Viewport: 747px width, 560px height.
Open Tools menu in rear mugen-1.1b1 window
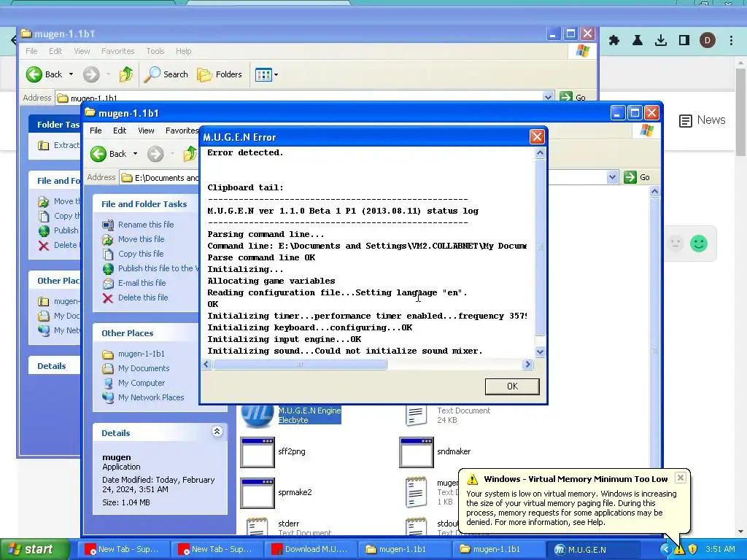155,51
